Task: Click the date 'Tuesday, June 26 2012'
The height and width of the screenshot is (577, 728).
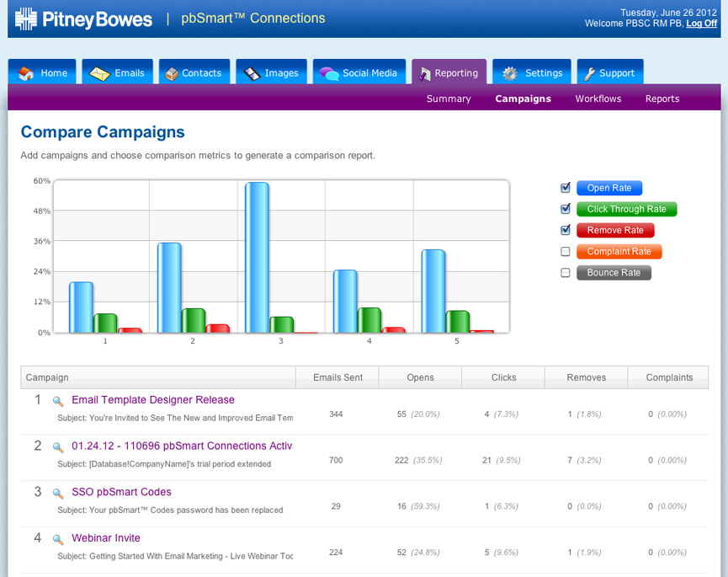Action: pos(668,13)
